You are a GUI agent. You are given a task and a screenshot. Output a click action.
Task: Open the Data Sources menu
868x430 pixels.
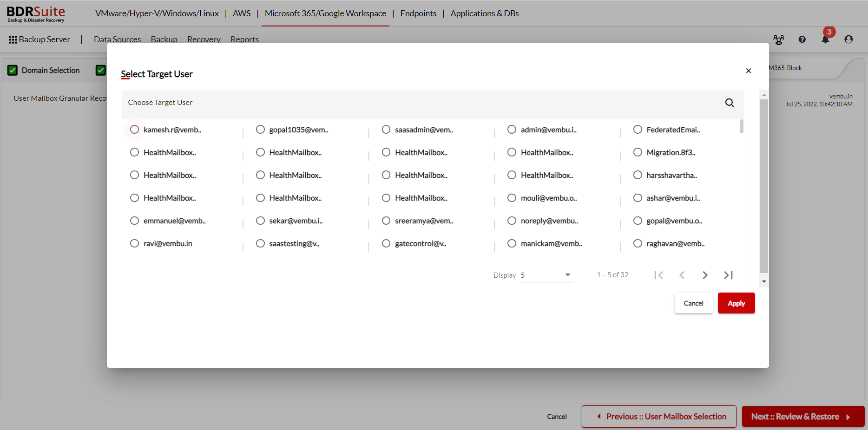tap(117, 39)
